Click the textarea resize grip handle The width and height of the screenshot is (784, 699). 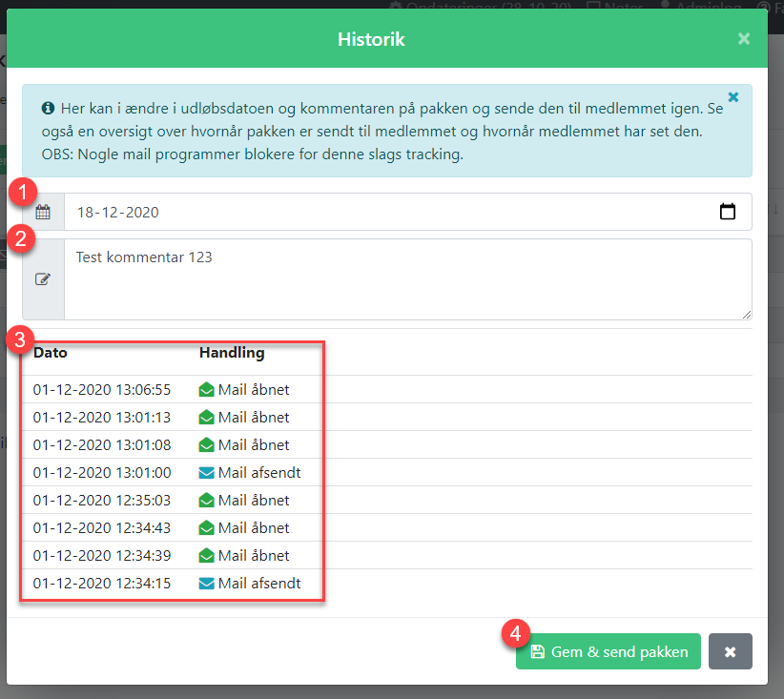click(746, 315)
